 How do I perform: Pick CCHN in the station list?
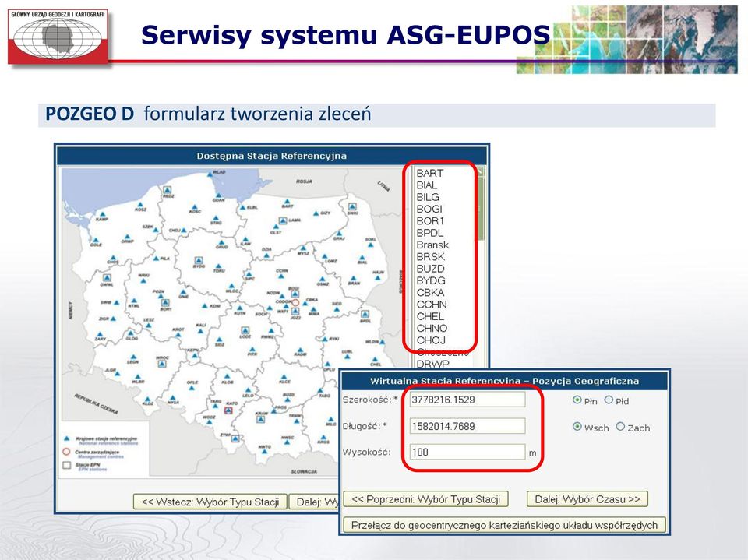[432, 305]
